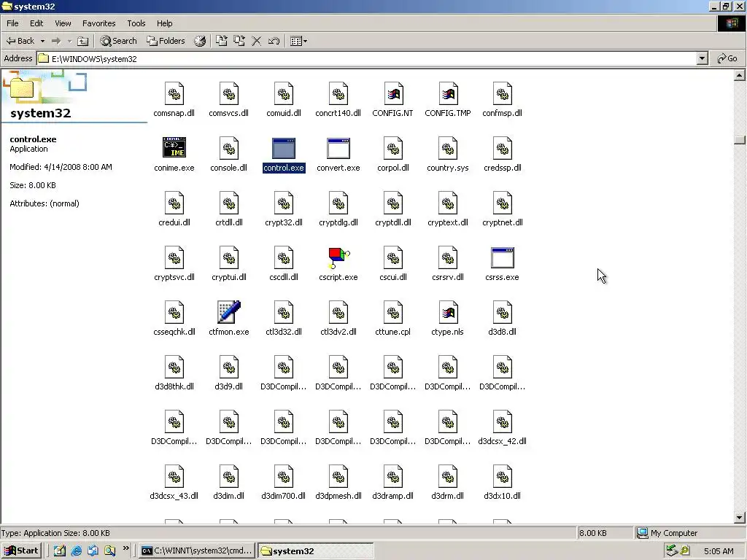Open the History pane icon
This screenshot has height=560, width=747.
point(200,41)
